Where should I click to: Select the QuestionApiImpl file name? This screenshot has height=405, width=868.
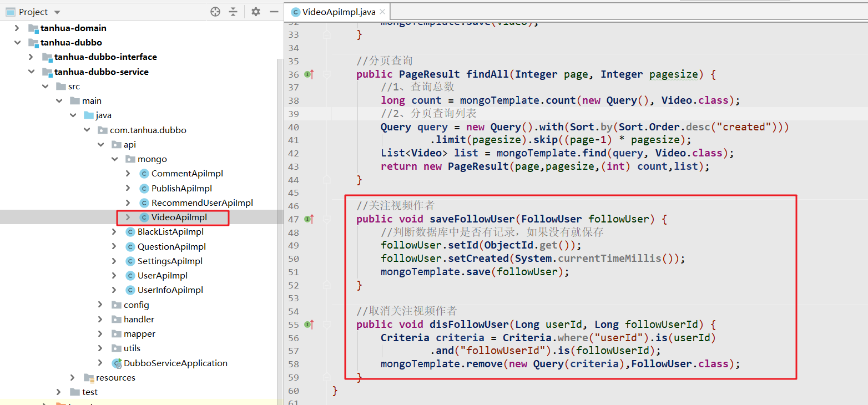click(x=171, y=246)
